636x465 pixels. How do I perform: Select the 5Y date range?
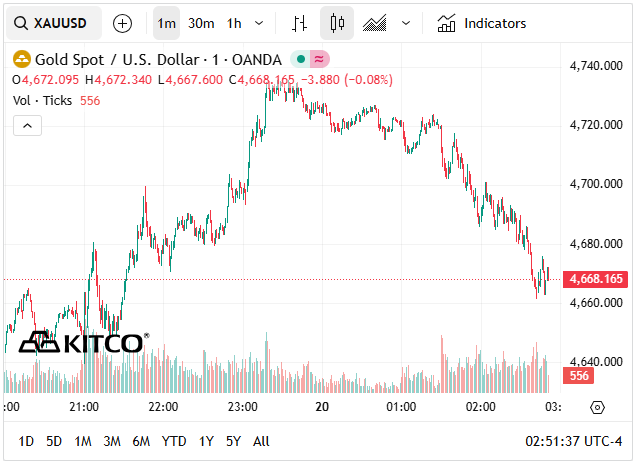coord(233,441)
